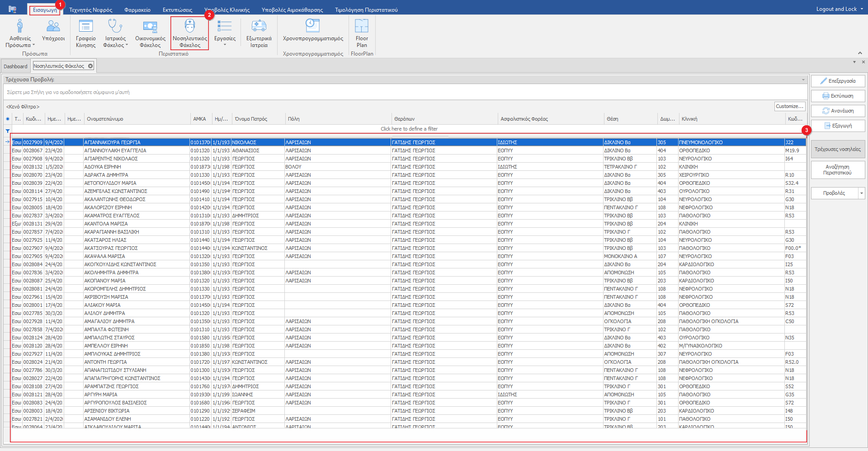Expand the Εργασίες dropdown in the ribbon
The image size is (868, 451).
225,45
